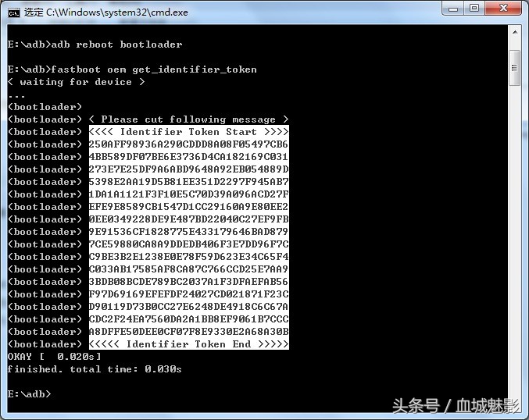Click the vertical scrollbar thumb
This screenshot has width=529, height=420.
[515, 68]
